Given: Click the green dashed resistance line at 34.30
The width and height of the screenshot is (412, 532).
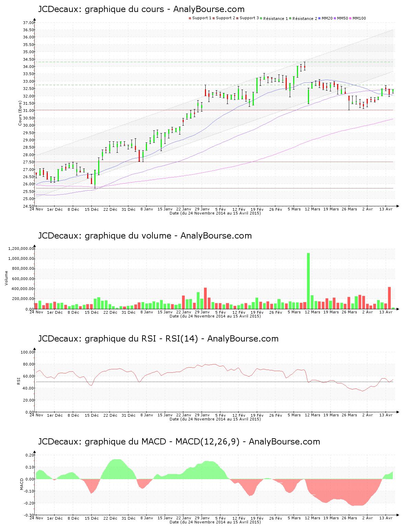Looking at the screenshot, I should (x=215, y=62).
